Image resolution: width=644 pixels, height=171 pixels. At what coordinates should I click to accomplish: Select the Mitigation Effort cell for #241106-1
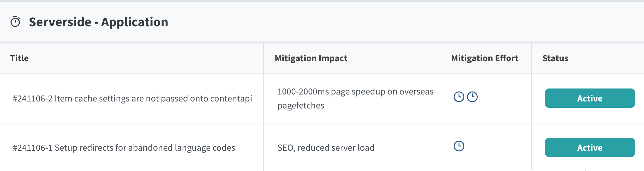486,148
